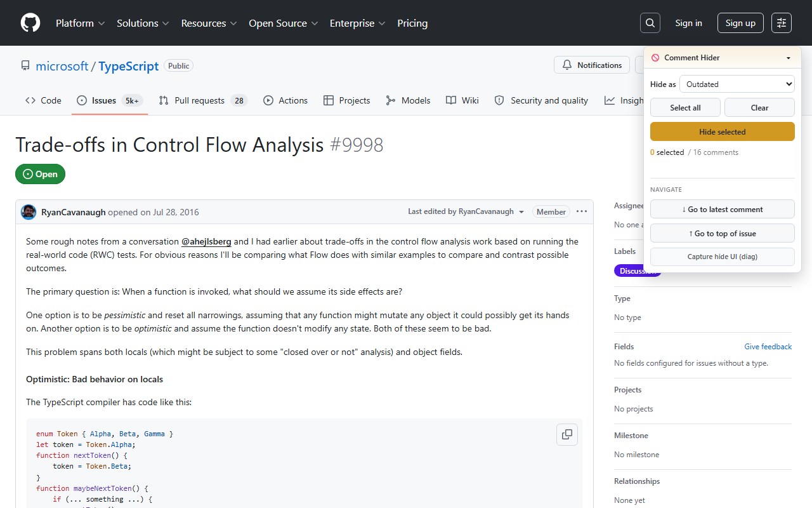Switch to the Projects tab
The width and height of the screenshot is (812, 508).
coord(346,100)
